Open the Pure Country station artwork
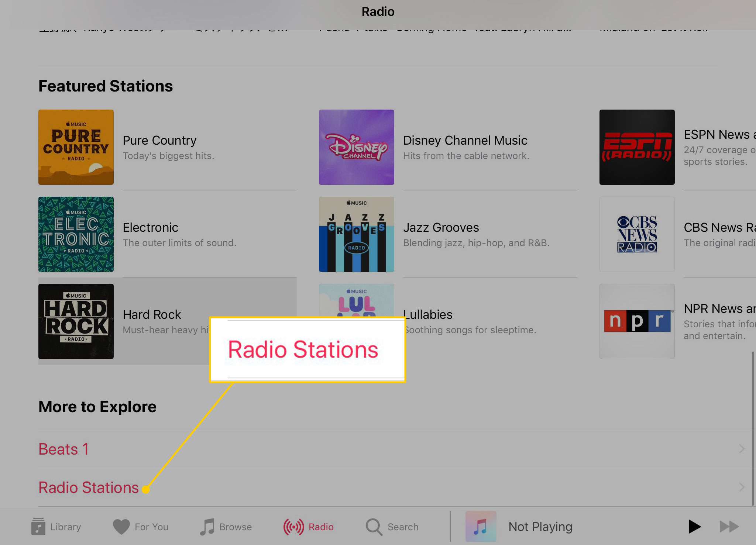This screenshot has height=545, width=756. pos(76,147)
